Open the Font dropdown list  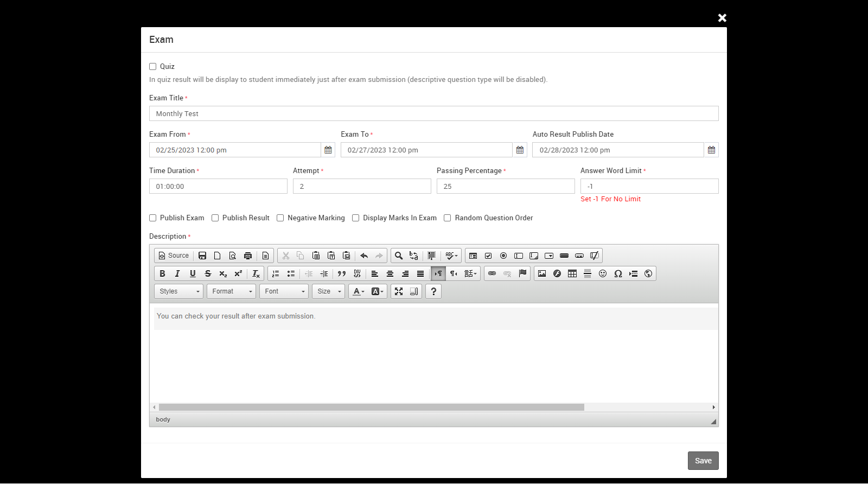pyautogui.click(x=284, y=291)
